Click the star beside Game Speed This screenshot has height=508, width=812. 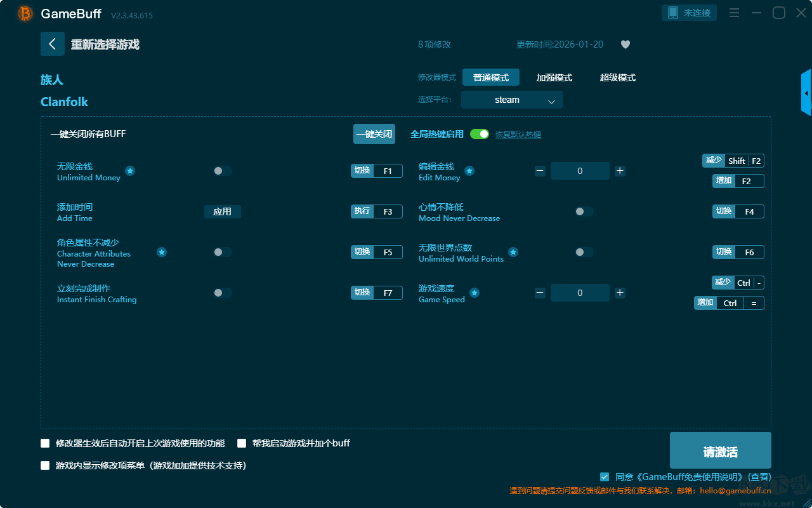475,293
